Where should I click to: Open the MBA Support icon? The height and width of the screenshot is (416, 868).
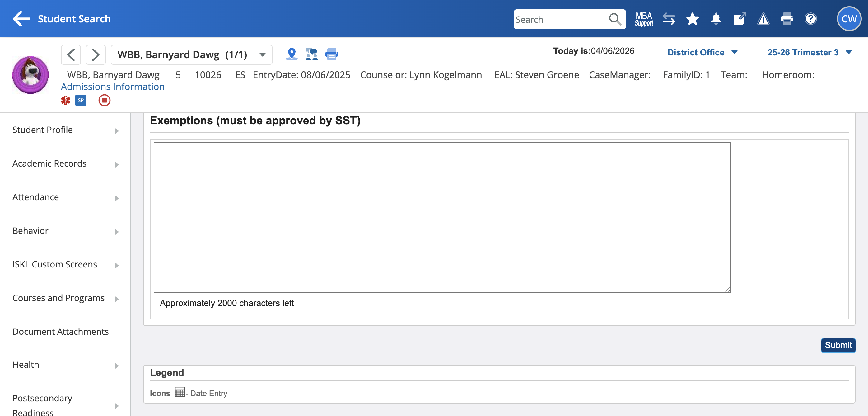click(x=644, y=19)
